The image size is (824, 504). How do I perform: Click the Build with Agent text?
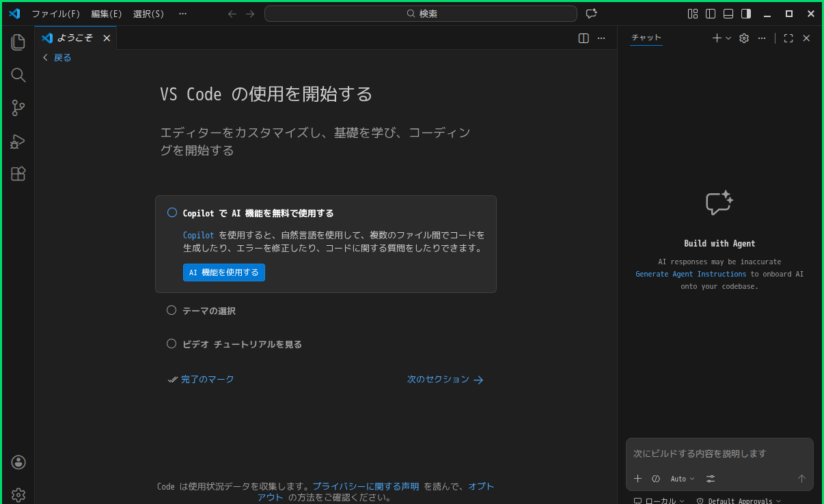pyautogui.click(x=719, y=243)
